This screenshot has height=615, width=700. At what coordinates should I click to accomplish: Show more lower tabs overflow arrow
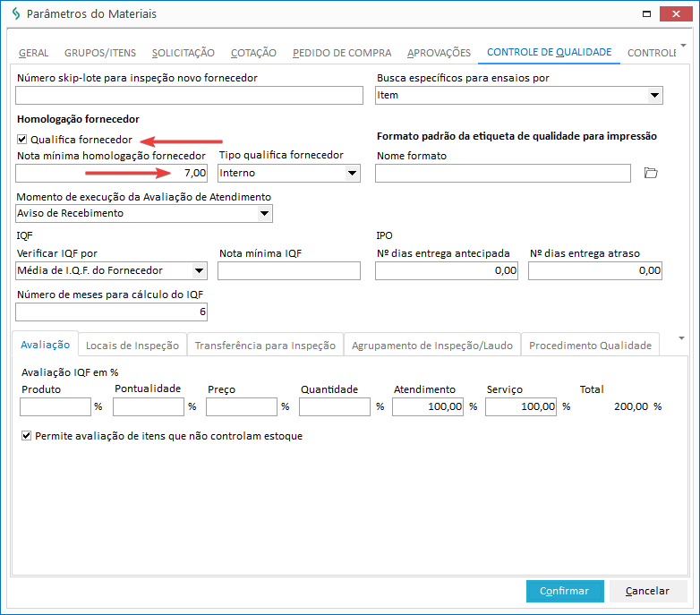(x=681, y=337)
